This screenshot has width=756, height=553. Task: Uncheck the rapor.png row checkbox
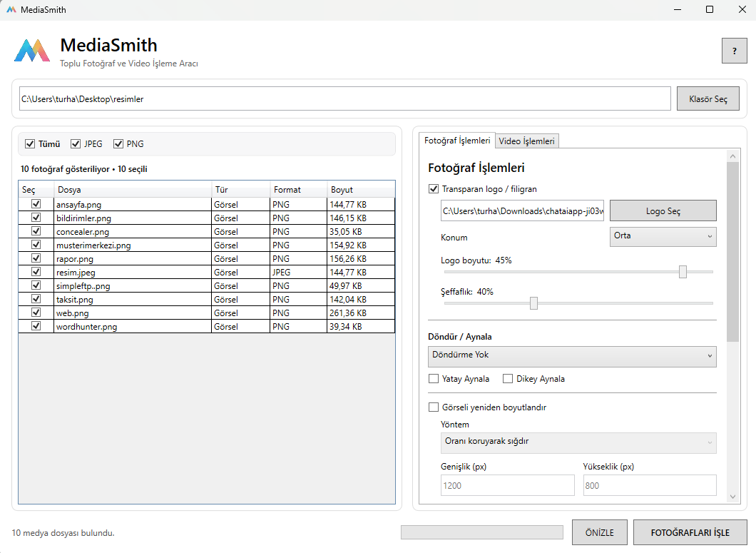coord(36,258)
